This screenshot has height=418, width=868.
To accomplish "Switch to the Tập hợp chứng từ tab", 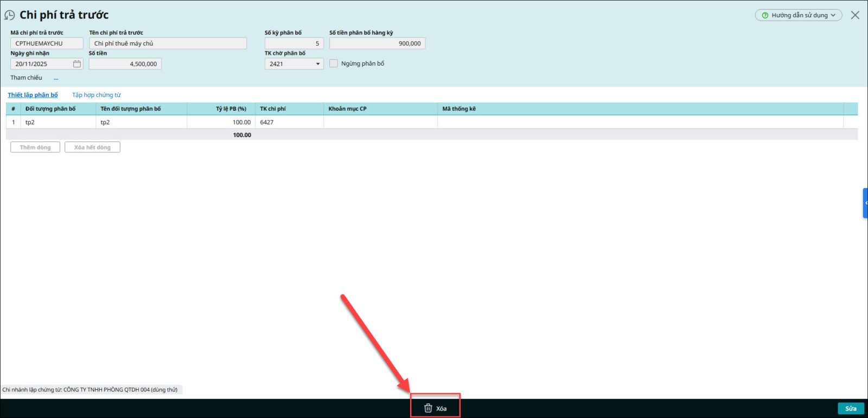I will click(97, 95).
